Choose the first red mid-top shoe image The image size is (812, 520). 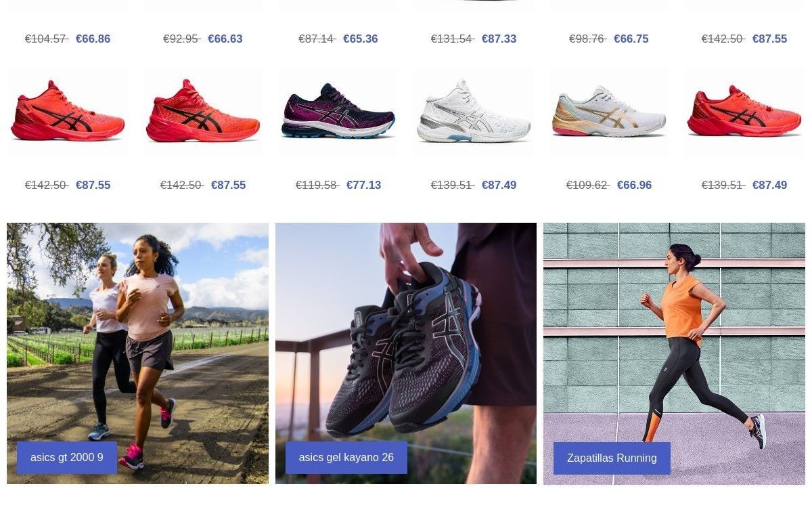click(x=68, y=112)
